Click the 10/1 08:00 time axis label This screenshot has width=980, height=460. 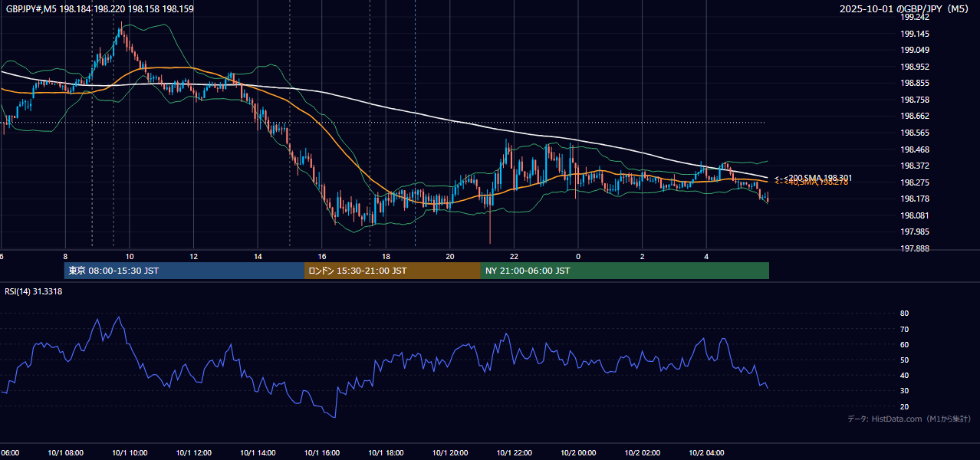click(65, 452)
